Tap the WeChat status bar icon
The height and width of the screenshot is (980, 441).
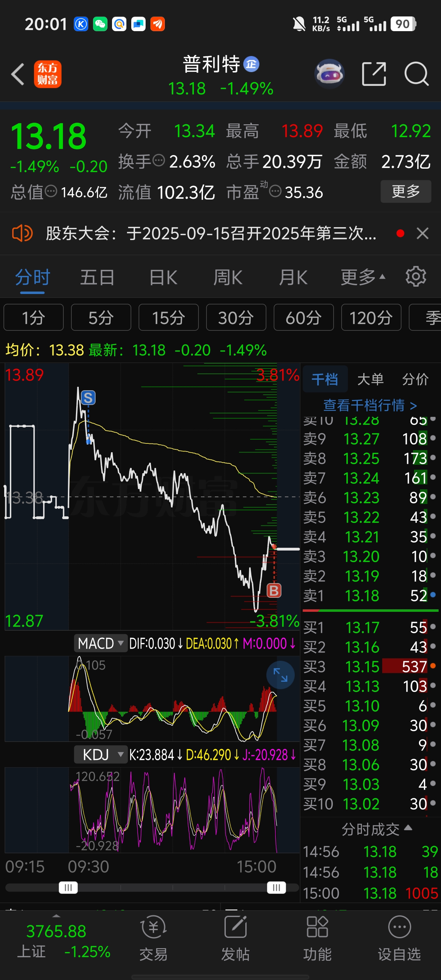tap(100, 24)
